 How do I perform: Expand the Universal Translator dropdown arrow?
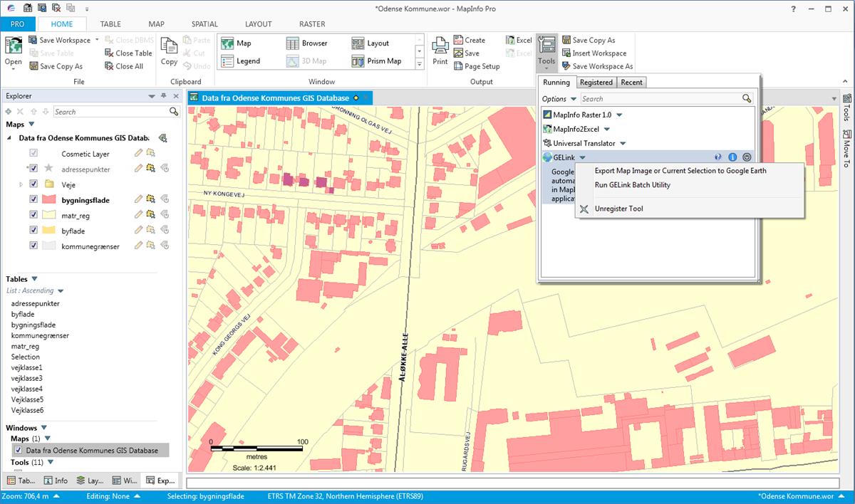click(x=623, y=144)
